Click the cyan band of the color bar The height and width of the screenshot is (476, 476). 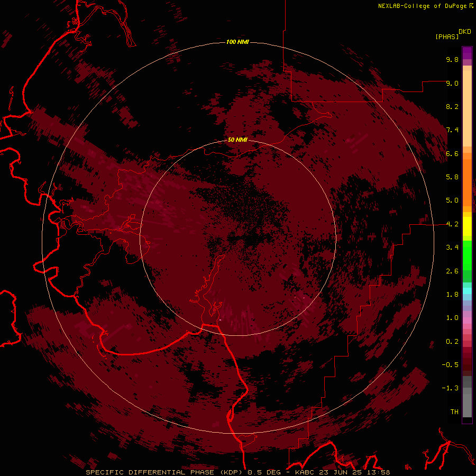[x=467, y=291]
